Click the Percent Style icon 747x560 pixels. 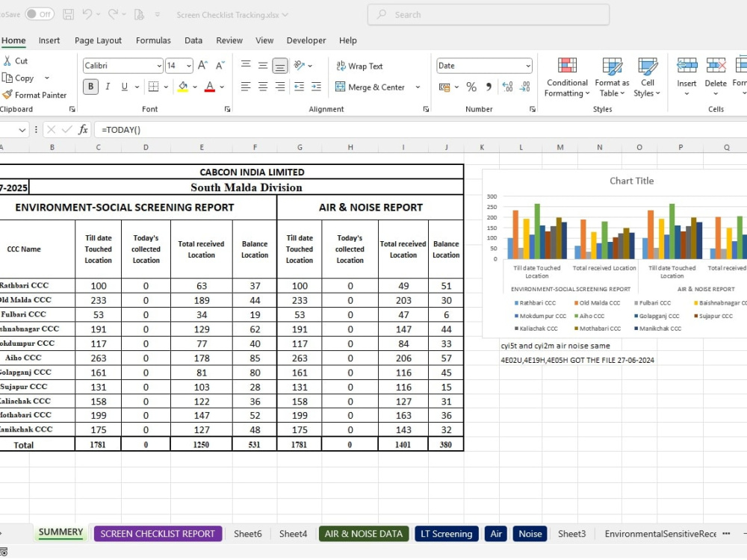(471, 87)
